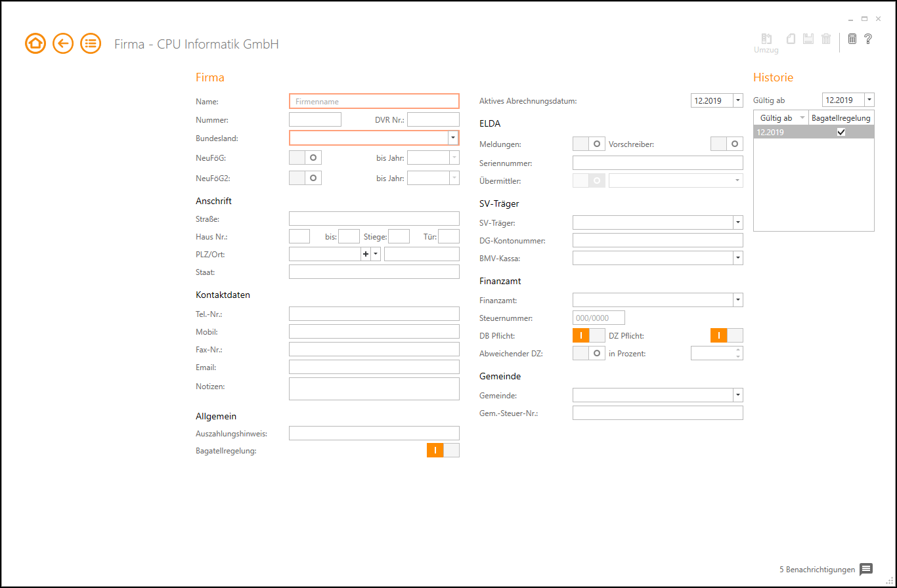Click the new document icon

pos(791,39)
